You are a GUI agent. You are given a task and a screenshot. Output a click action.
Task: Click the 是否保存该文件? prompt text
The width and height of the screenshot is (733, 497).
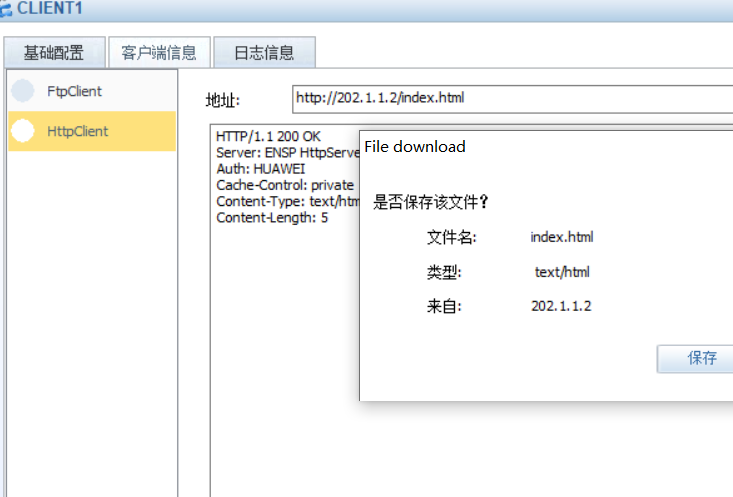pyautogui.click(x=431, y=202)
